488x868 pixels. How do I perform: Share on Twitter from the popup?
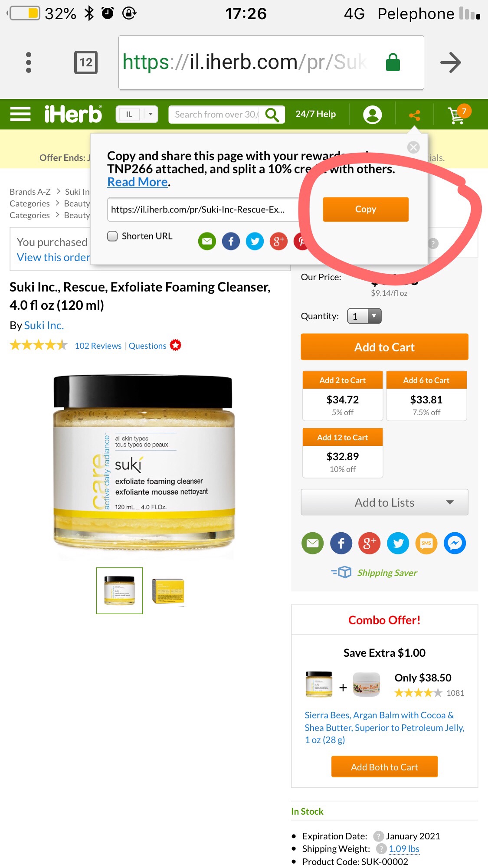click(x=255, y=241)
